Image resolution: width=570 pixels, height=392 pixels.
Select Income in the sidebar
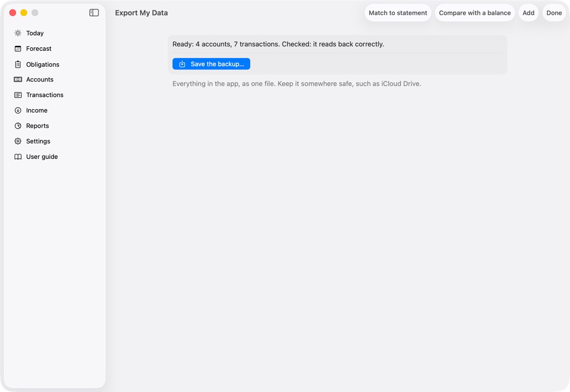(37, 111)
